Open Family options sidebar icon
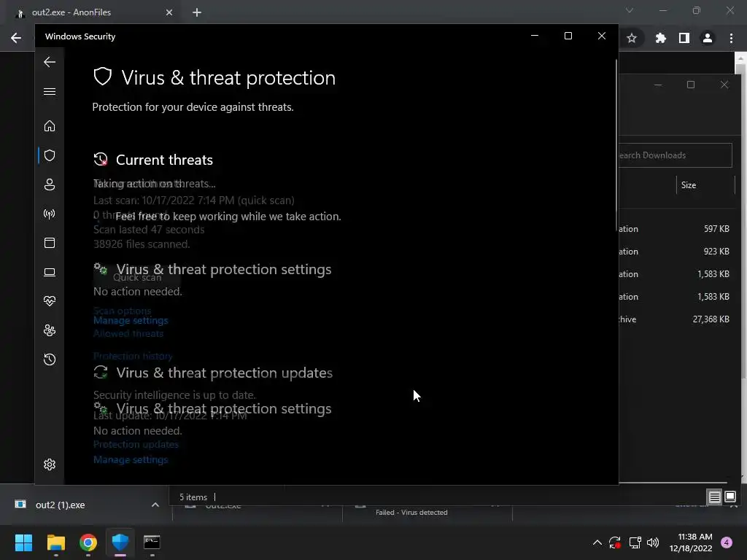This screenshot has width=747, height=560. (x=50, y=330)
